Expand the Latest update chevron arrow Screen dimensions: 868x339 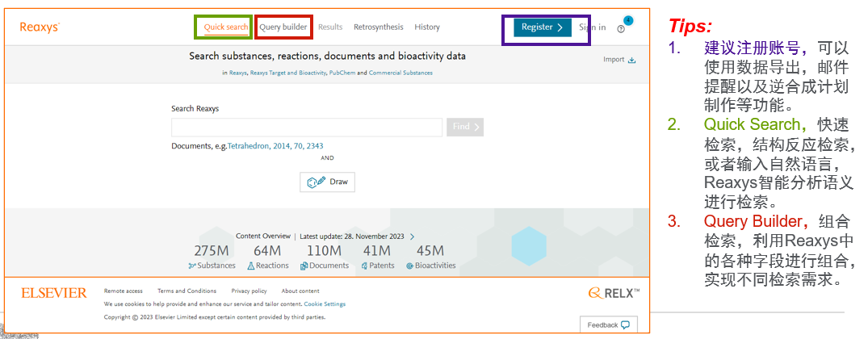click(412, 236)
